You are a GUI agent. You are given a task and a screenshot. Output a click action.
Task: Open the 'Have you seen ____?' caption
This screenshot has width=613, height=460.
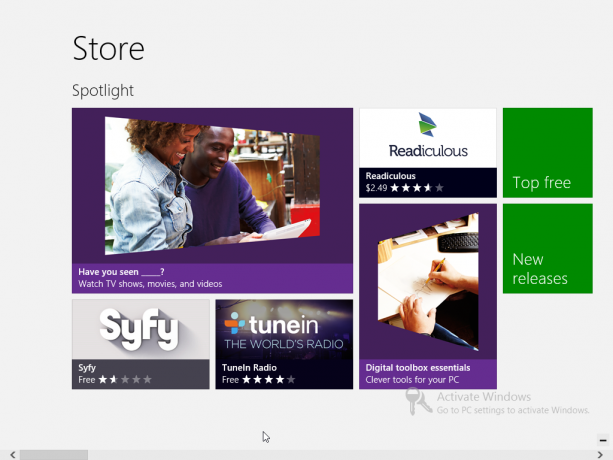point(121,272)
